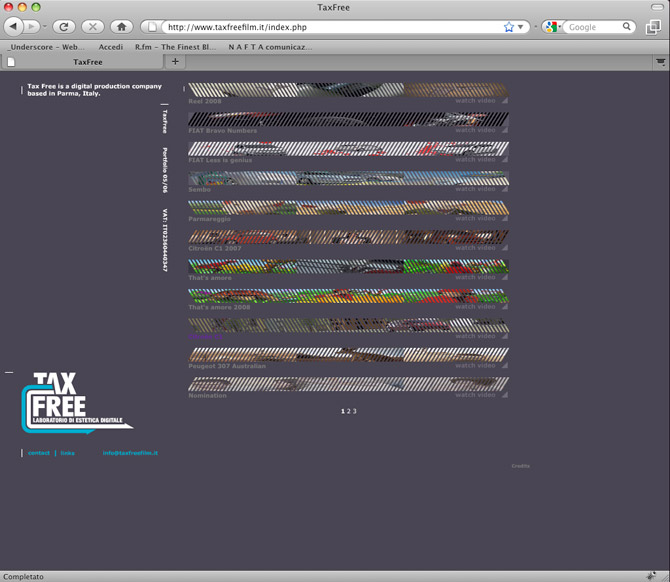Screen dimensions: 670x582
Task: Focus the address bar showing taxfreefilm.it
Action: (x=333, y=27)
